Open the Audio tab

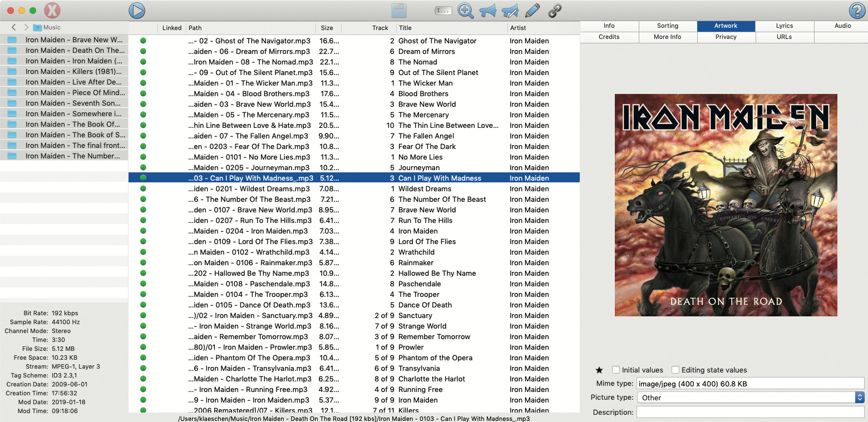843,26
